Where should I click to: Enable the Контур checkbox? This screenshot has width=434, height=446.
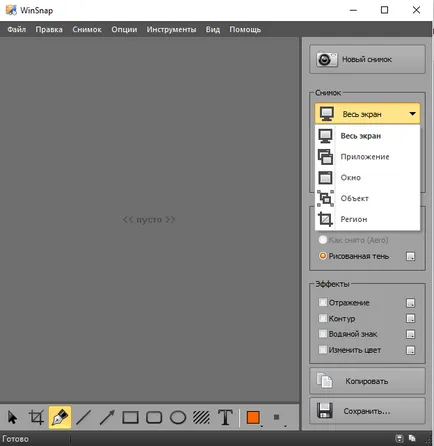[x=323, y=318]
